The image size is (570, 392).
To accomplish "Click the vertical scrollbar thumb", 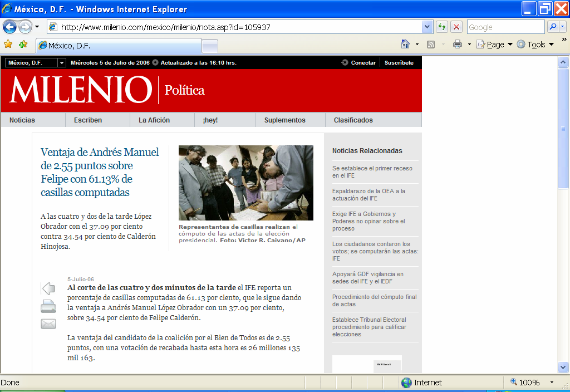I will pos(563,129).
